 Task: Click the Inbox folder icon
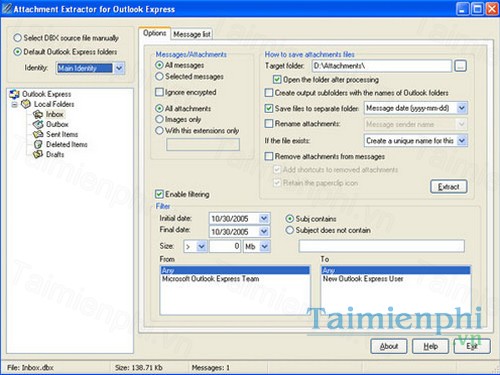[x=38, y=114]
